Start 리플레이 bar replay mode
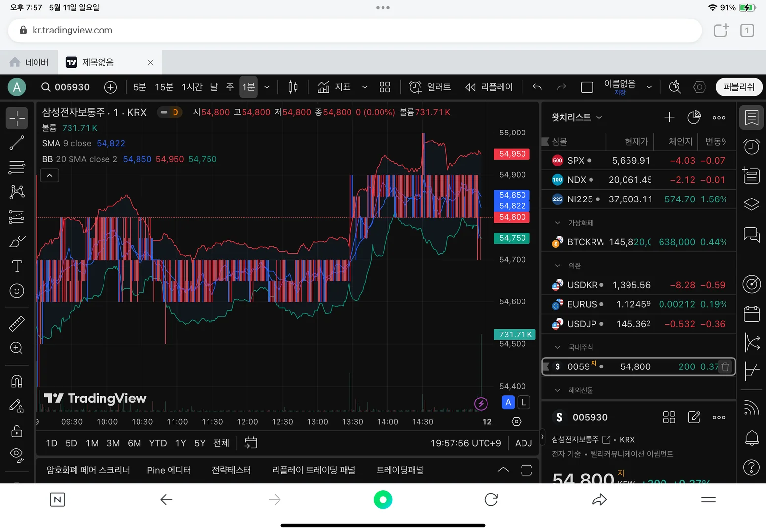Image resolution: width=766 pixels, height=532 pixels. point(489,87)
